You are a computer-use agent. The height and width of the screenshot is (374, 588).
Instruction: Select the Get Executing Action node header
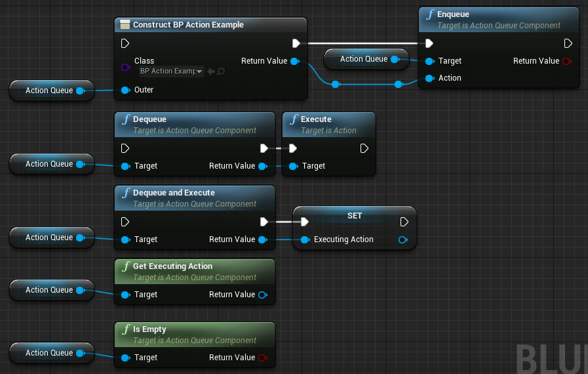195,272
